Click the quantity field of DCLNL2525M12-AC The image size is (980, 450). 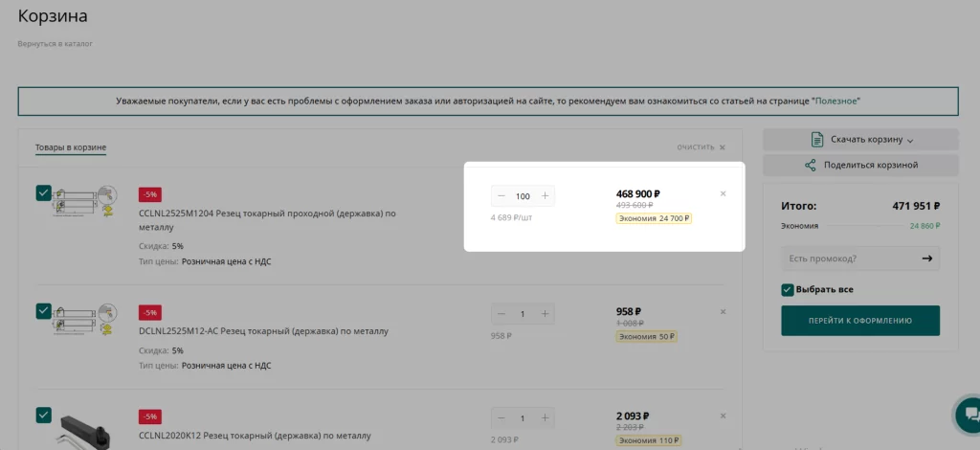point(523,314)
